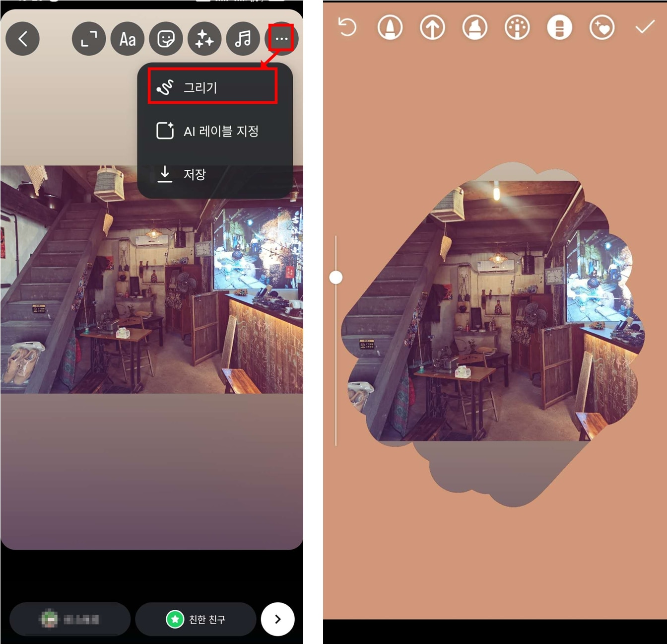This screenshot has height=644, width=667.
Task: Select the highlighter brush tool
Action: tap(475, 27)
